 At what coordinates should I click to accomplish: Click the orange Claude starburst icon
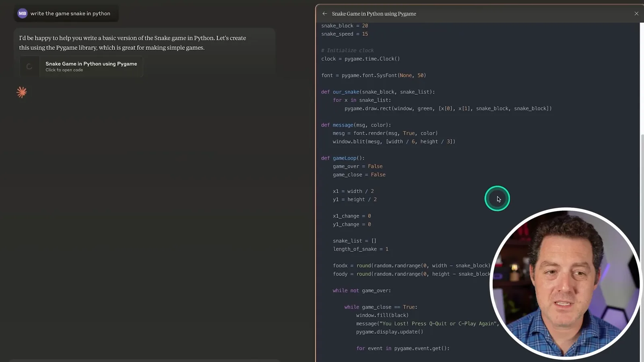pyautogui.click(x=22, y=92)
